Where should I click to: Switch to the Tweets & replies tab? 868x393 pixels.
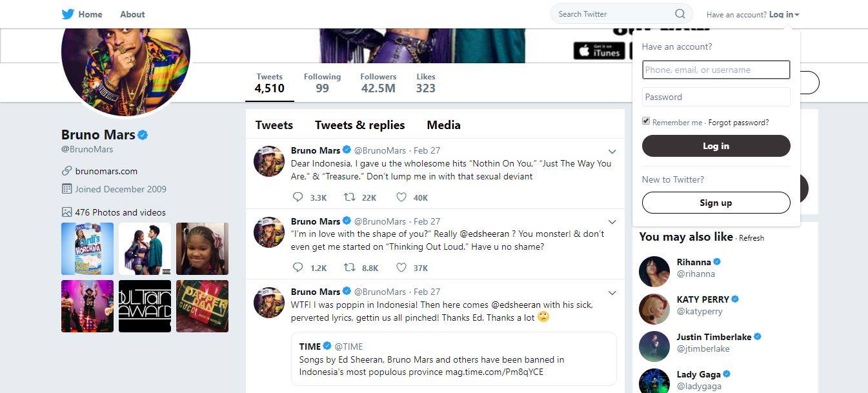360,125
